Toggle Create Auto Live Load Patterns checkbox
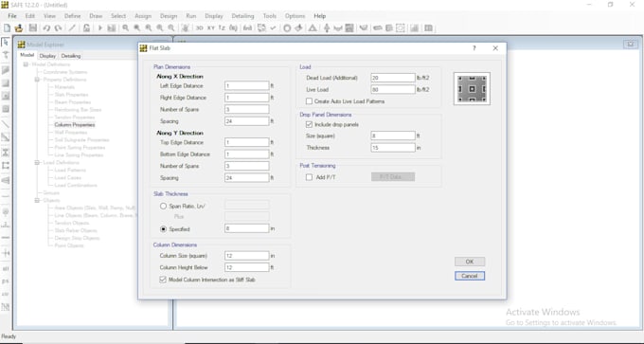 [x=310, y=101]
